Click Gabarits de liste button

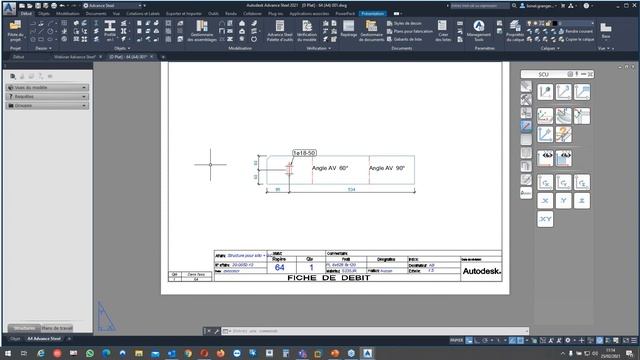tap(404, 39)
